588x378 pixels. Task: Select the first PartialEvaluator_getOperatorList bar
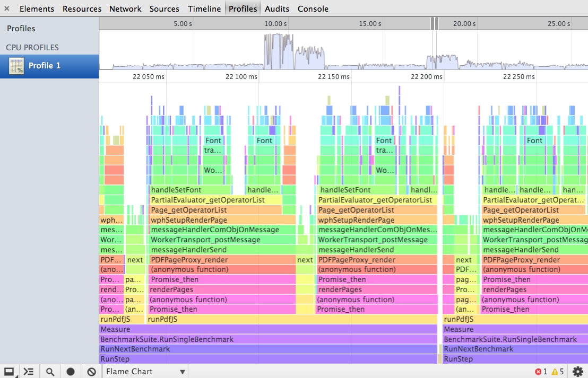pyautogui.click(x=215, y=200)
